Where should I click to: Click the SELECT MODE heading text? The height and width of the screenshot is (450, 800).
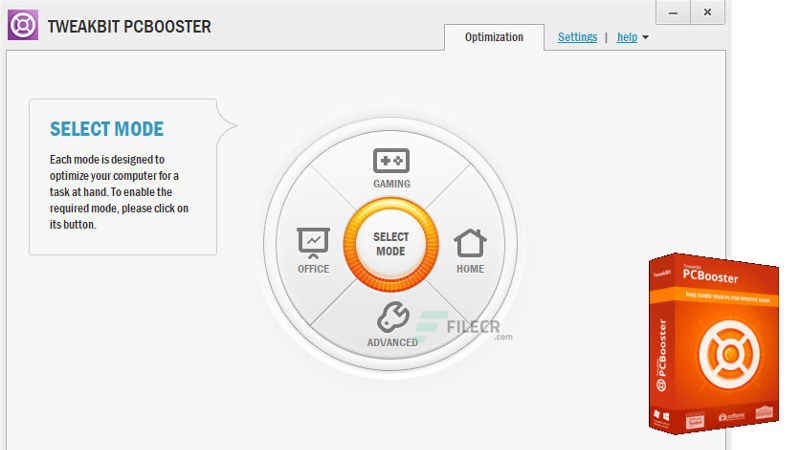coord(107,129)
